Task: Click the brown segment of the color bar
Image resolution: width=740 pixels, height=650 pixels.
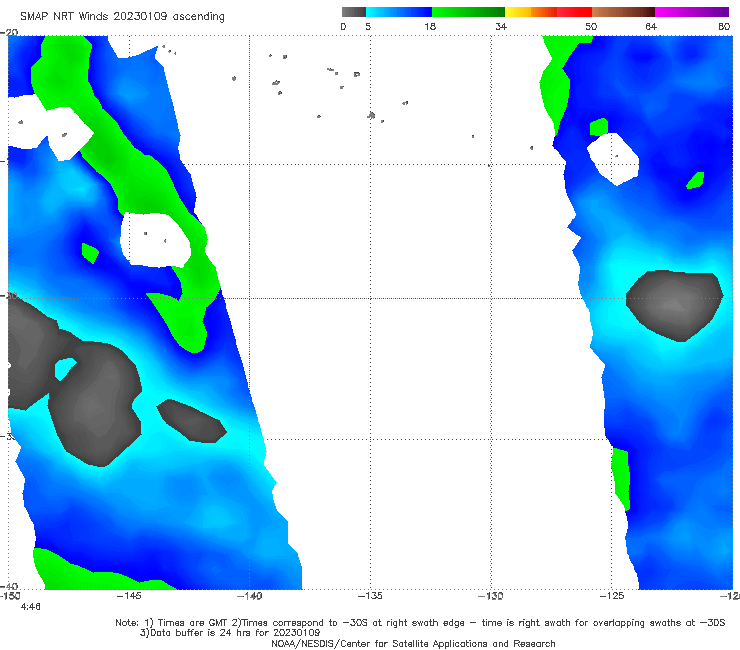Action: (623, 12)
